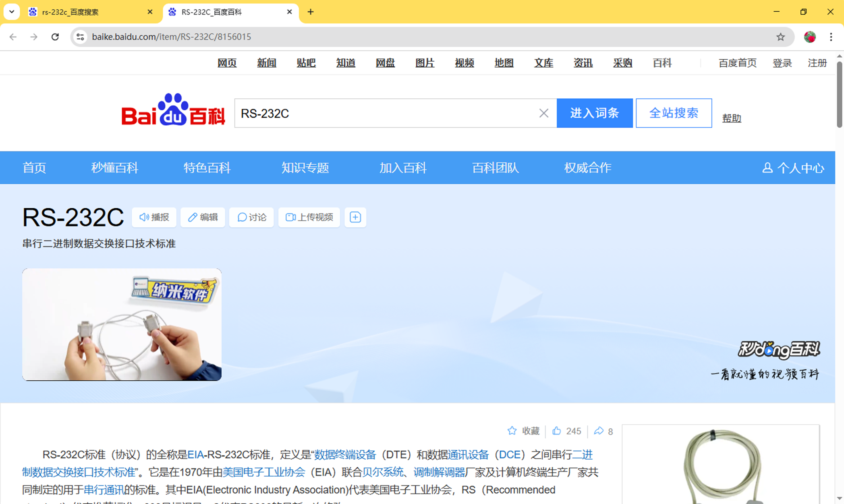Click the page's vertical scrollbar thumb
The height and width of the screenshot is (504, 844).
840,94
